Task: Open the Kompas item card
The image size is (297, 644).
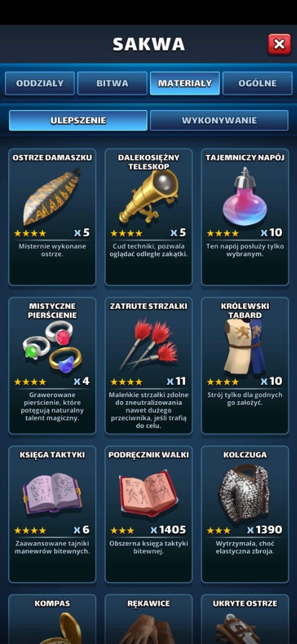Action: point(52,619)
